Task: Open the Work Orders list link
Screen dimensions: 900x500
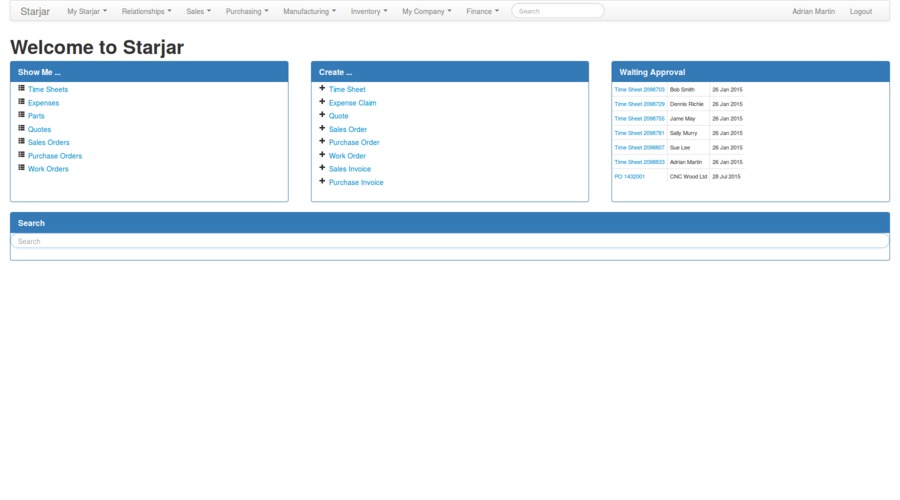Action: tap(48, 169)
